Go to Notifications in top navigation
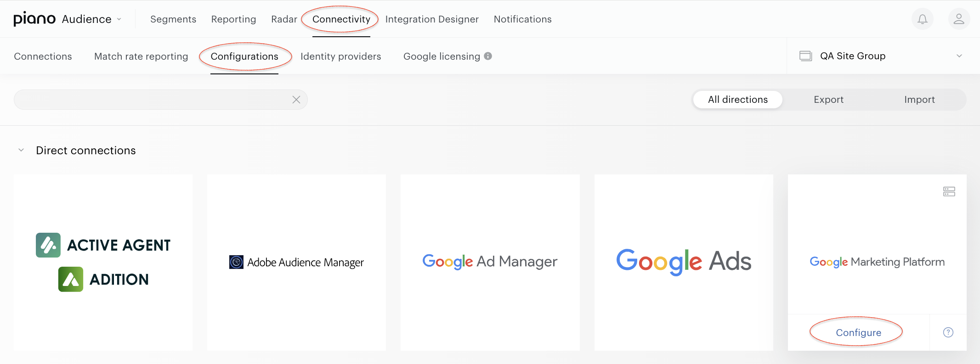This screenshot has height=364, width=980. coord(522,19)
